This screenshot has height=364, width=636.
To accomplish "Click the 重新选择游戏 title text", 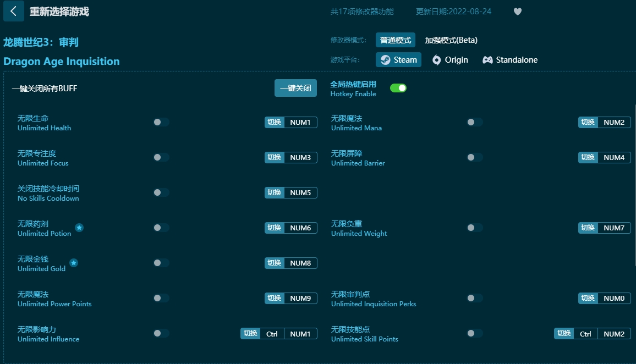I will 59,12.
